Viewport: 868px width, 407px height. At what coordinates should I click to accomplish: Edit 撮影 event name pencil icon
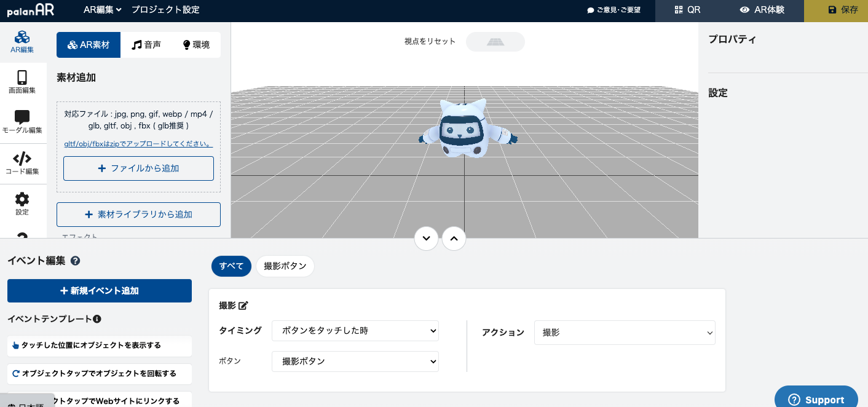[x=243, y=306]
